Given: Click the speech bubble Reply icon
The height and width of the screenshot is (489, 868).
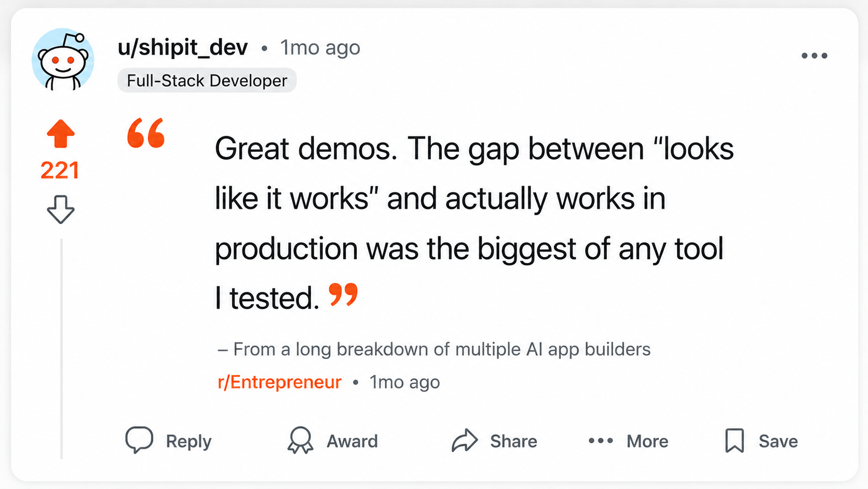Looking at the screenshot, I should [x=139, y=440].
